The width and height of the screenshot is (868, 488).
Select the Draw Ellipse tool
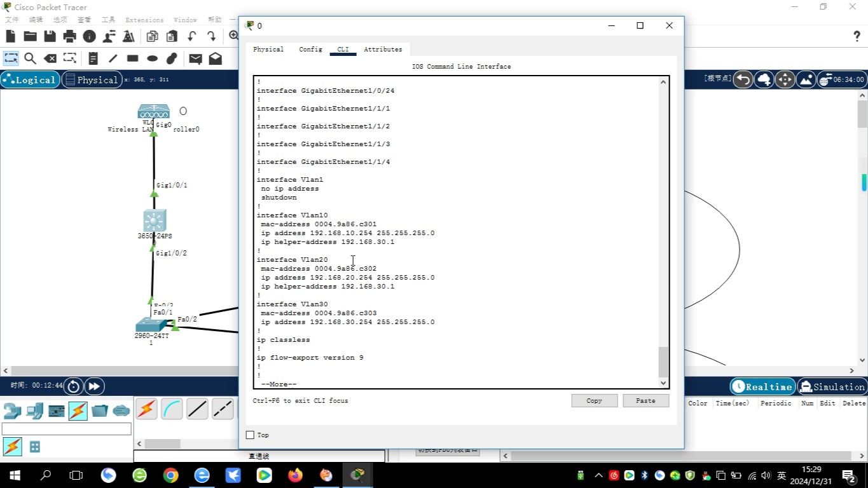152,58
